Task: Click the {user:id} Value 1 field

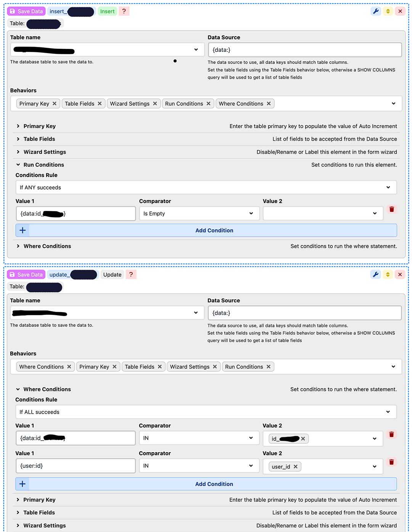Action: (76, 466)
